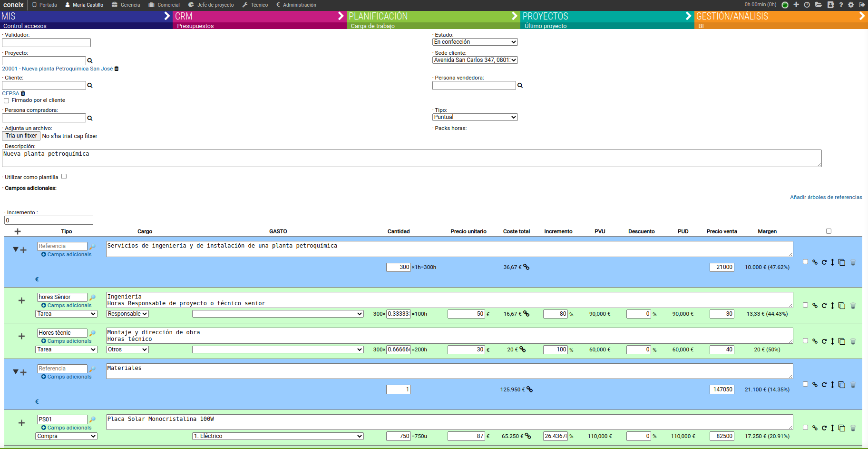Remove CEPSA client with trash icon
This screenshot has width=868, height=449.
pyautogui.click(x=23, y=93)
